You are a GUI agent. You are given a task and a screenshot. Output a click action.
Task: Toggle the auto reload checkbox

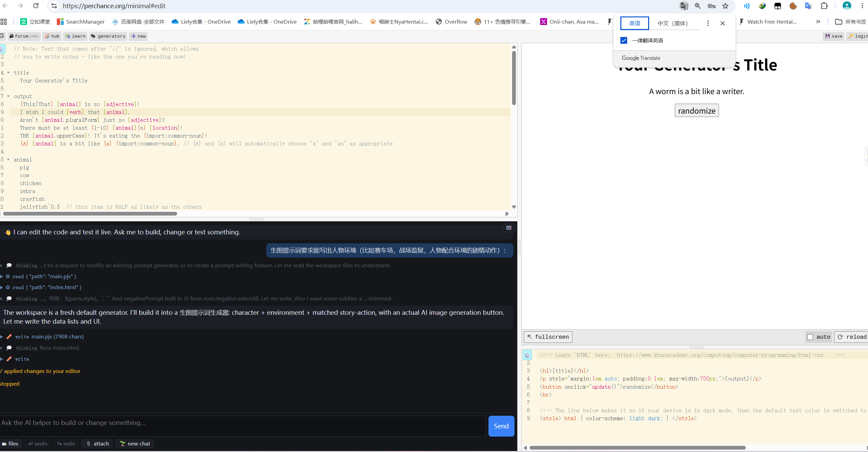coord(810,337)
